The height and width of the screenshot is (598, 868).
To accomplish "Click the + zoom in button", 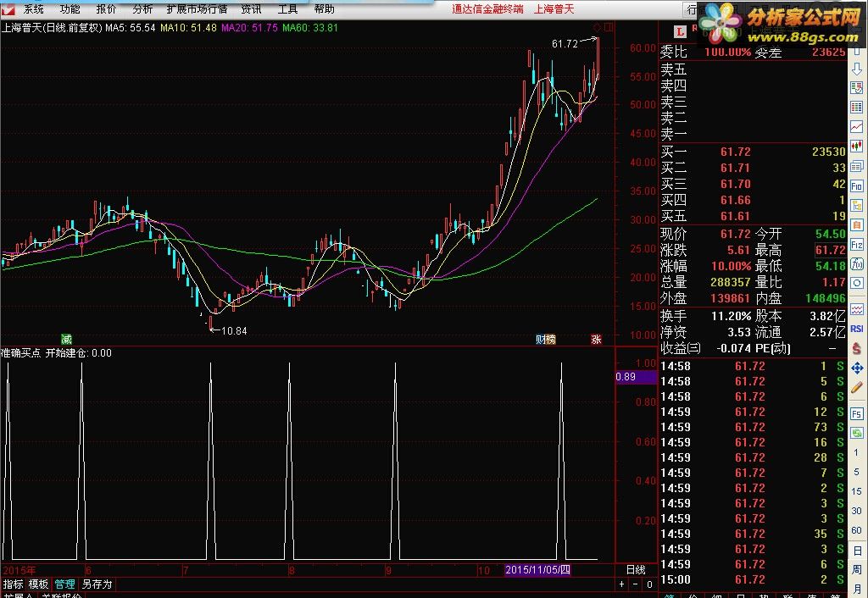I will click(622, 584).
